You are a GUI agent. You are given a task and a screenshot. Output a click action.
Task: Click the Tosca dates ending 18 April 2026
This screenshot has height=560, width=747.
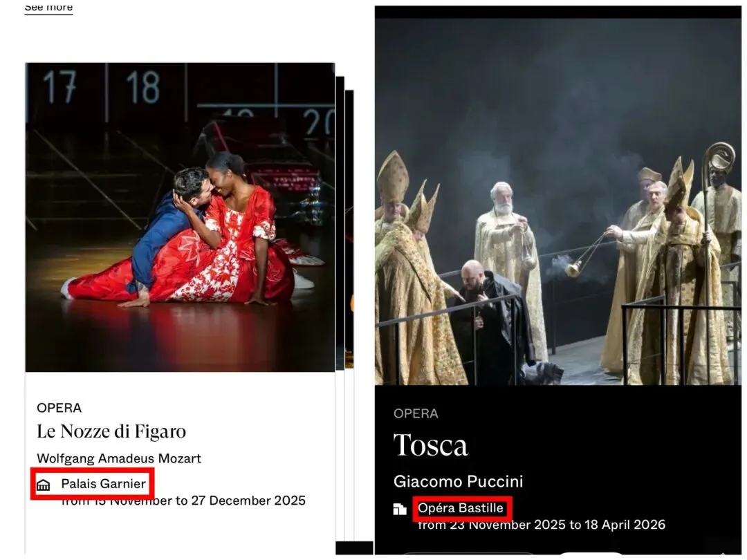541,525
